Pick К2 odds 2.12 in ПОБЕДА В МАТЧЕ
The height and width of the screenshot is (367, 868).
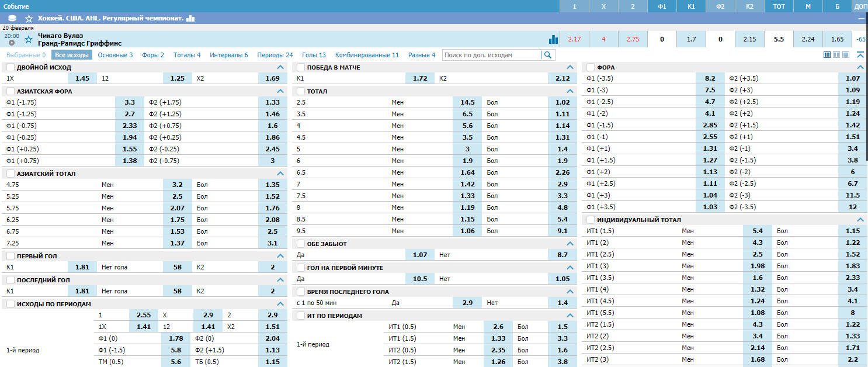[563, 78]
